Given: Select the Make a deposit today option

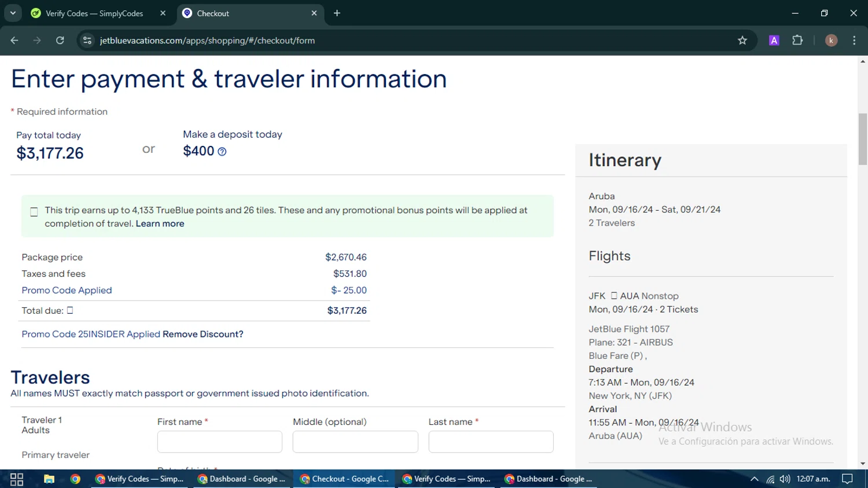Looking at the screenshot, I should [233, 143].
